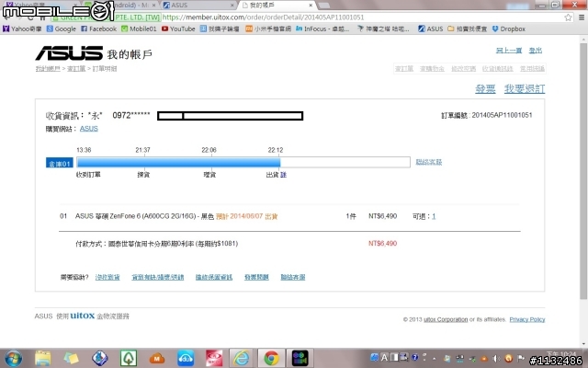Open third account menu item for password change
Image resolution: width=588 pixels, height=368 pixels.
pyautogui.click(x=463, y=68)
